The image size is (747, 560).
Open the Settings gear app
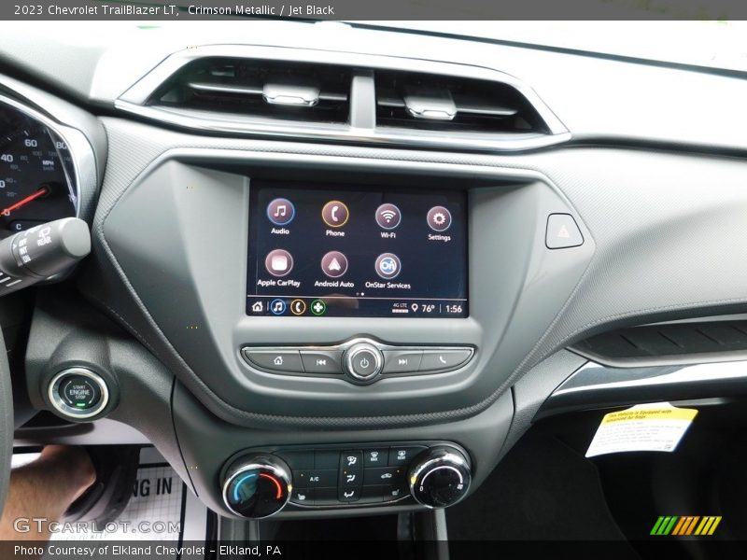pos(439,218)
